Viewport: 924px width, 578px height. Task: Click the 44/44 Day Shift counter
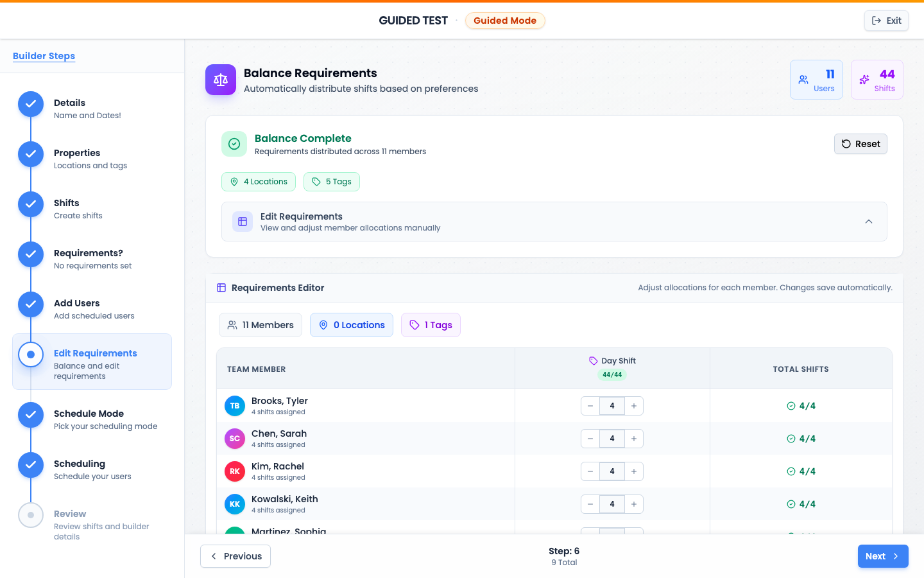(612, 374)
